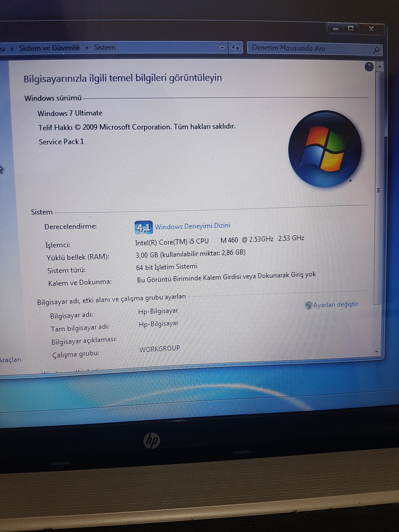Expand the arrow before Sistem ve Güvenlik
The image size is (399, 532).
[x=12, y=49]
